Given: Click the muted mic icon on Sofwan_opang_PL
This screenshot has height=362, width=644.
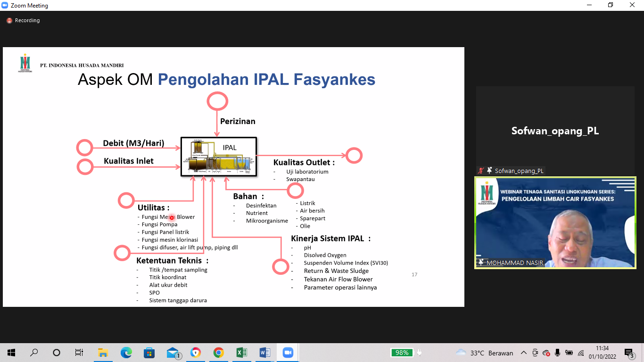Looking at the screenshot, I should 481,171.
